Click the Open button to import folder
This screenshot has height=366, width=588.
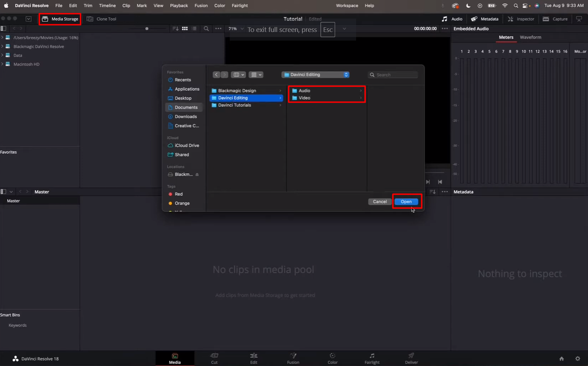click(406, 201)
